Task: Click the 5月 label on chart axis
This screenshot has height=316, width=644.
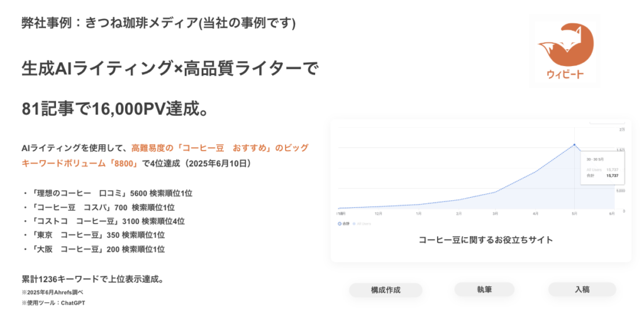Action: 574,214
